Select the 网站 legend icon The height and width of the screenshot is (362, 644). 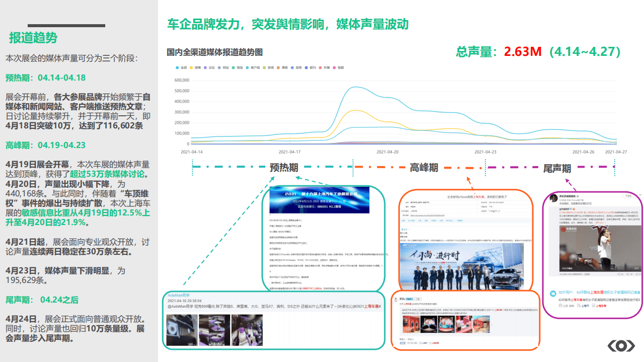219,67
